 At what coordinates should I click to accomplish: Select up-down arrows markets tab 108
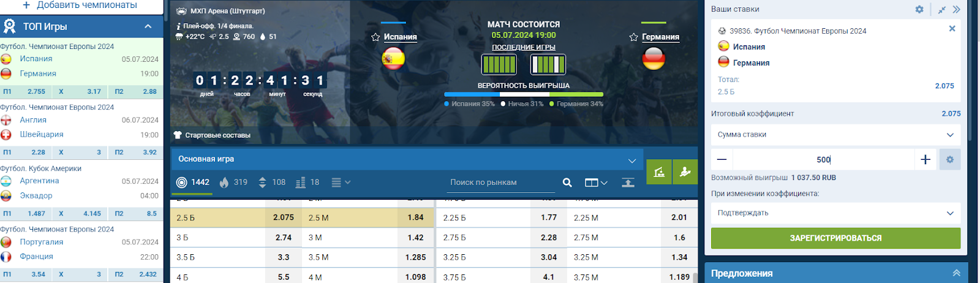[x=271, y=183]
